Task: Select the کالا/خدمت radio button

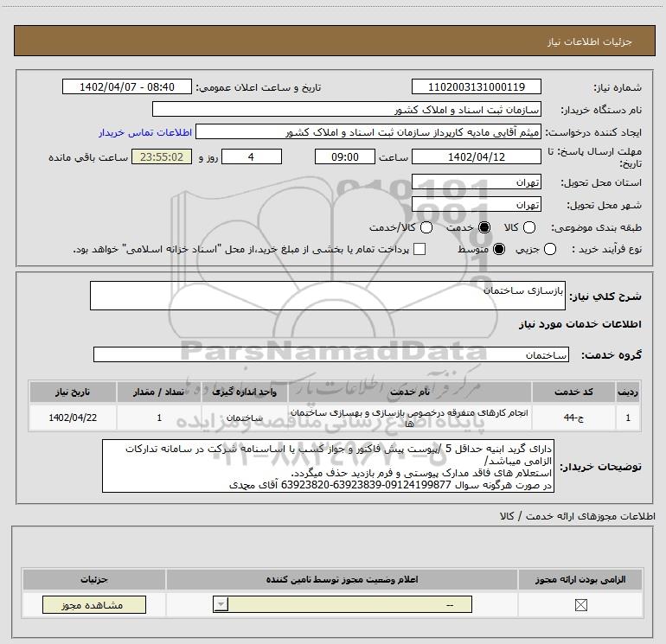Action: pos(426,227)
